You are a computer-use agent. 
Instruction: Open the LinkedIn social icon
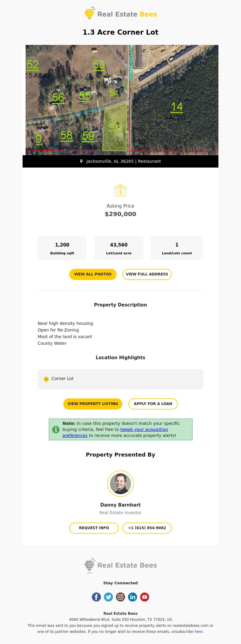point(133,597)
